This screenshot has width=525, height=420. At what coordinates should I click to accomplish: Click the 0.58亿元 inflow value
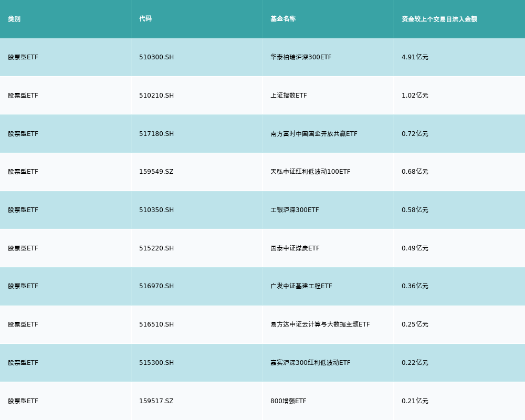415,210
